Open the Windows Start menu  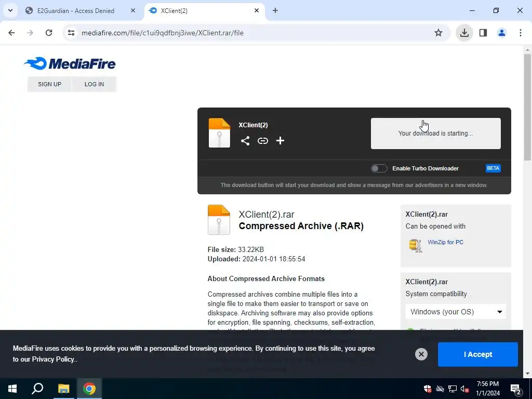tap(12, 389)
